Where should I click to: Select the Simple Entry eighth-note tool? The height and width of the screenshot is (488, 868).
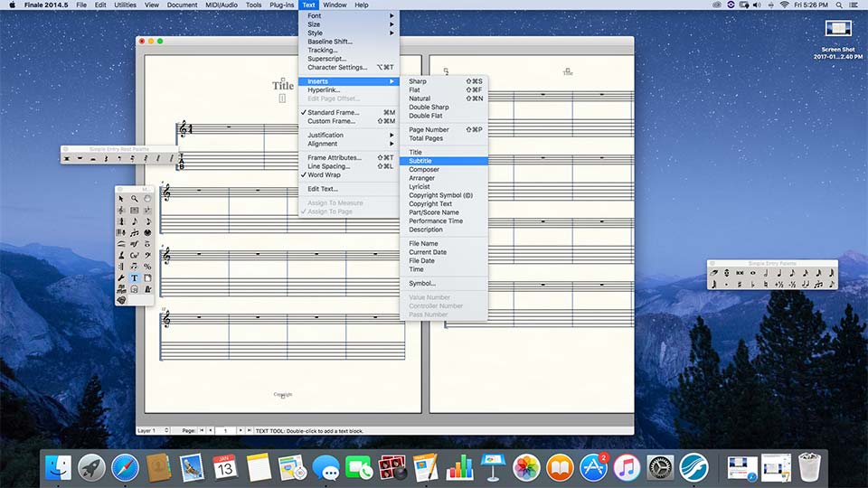point(135,221)
